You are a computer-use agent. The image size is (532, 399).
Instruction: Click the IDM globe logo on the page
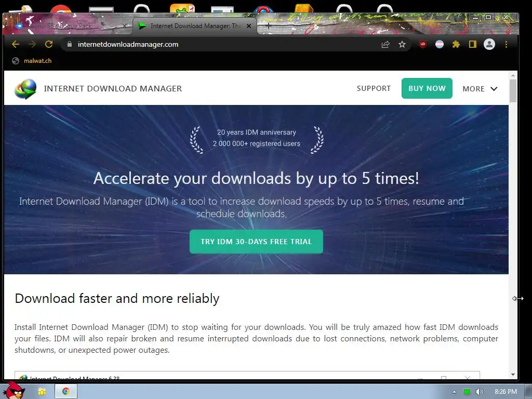coord(25,89)
